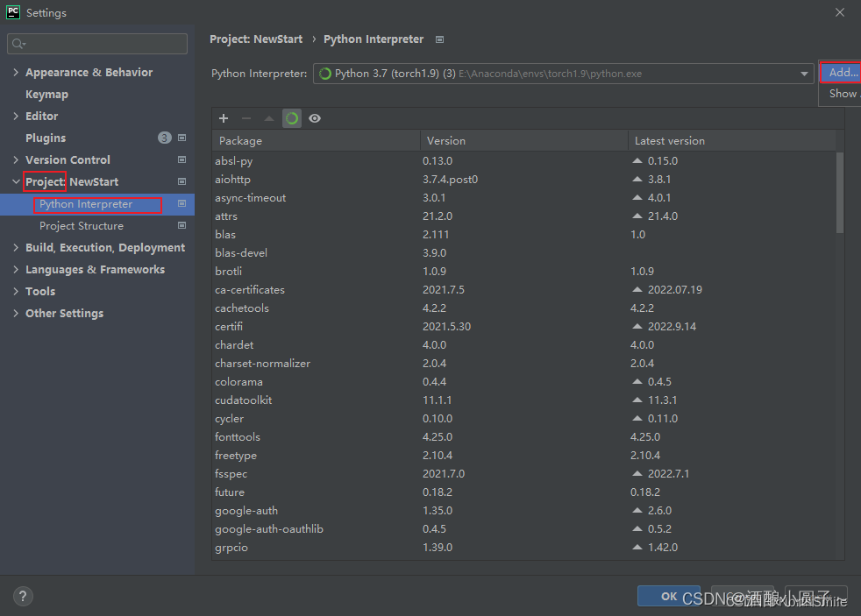The image size is (861, 616).
Task: Select the colorama package row
Action: 523,382
